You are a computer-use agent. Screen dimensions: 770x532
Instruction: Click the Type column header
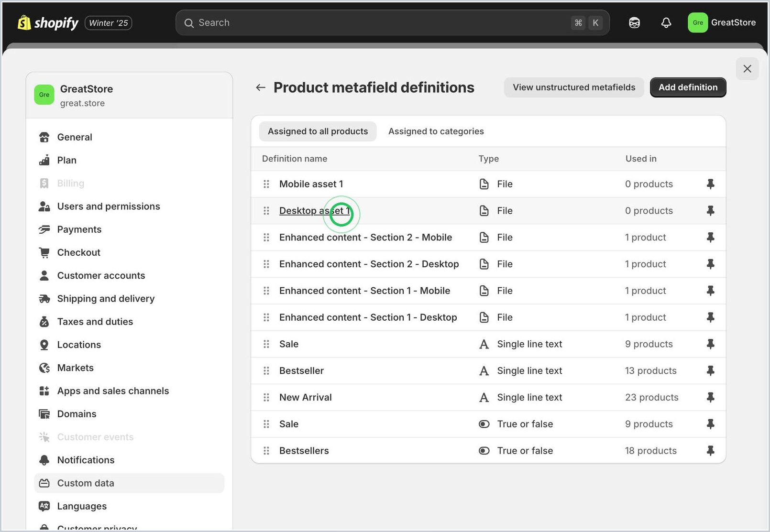pyautogui.click(x=489, y=159)
